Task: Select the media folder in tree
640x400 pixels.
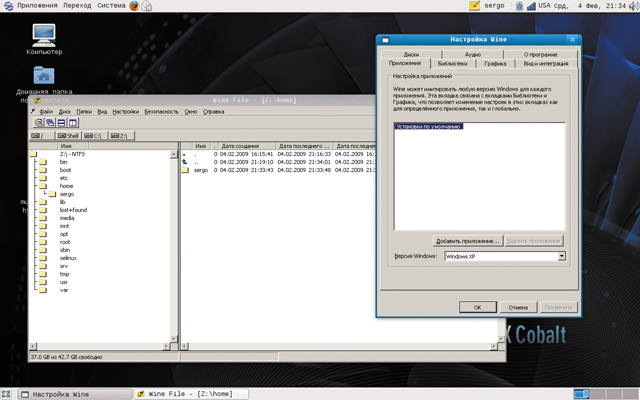Action: (x=67, y=218)
